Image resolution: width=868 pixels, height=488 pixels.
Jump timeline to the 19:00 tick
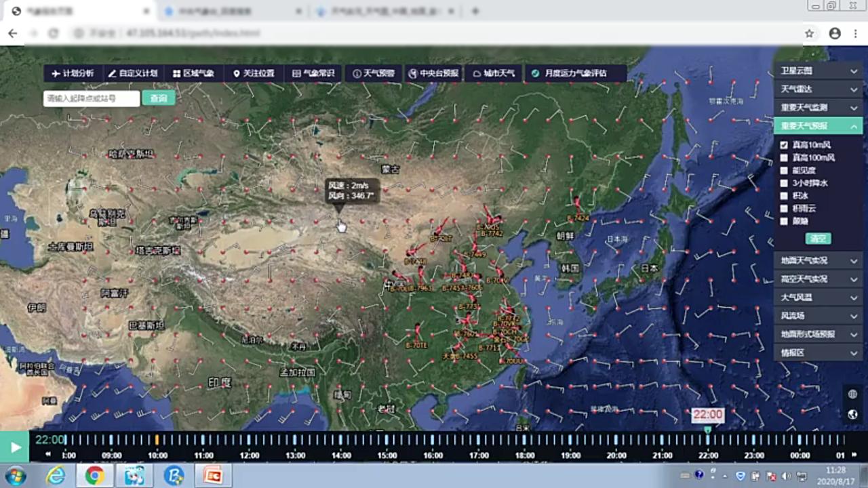click(x=570, y=440)
